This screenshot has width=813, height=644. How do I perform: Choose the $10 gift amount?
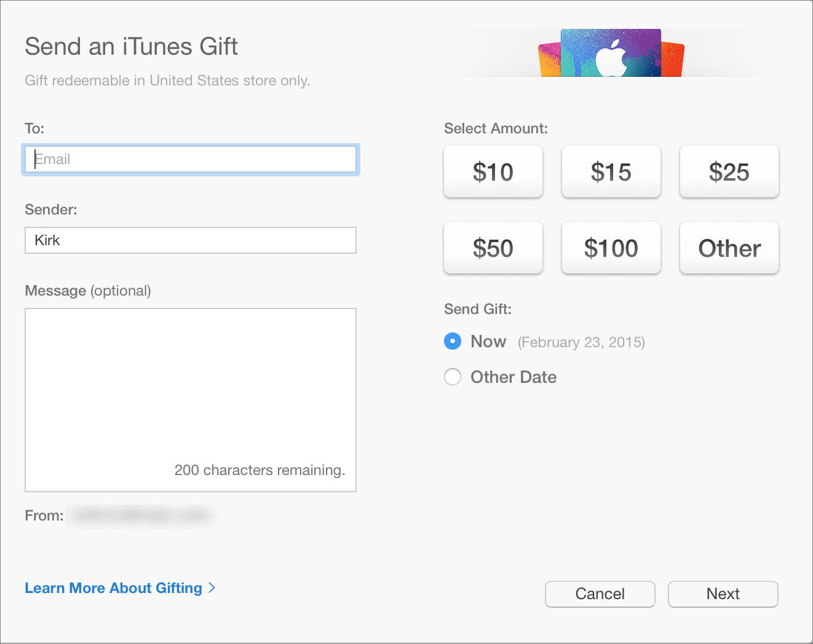point(493,171)
